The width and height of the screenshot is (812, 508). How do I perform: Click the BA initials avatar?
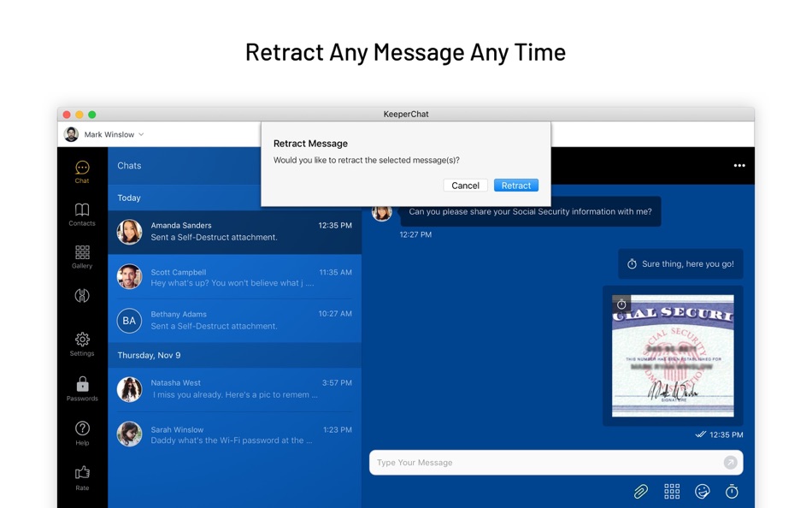(x=129, y=321)
